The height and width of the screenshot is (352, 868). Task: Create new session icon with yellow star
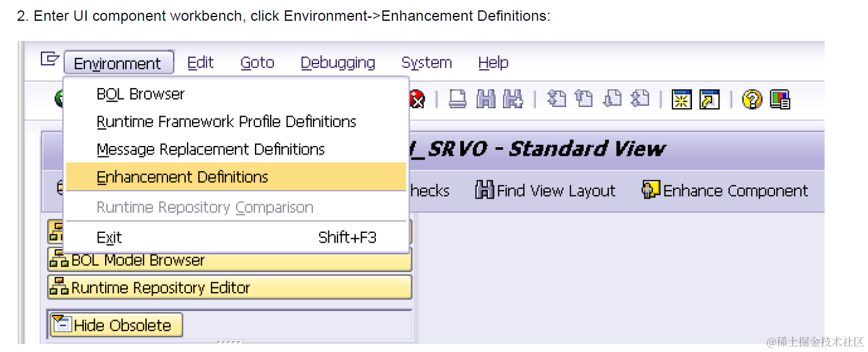click(682, 100)
